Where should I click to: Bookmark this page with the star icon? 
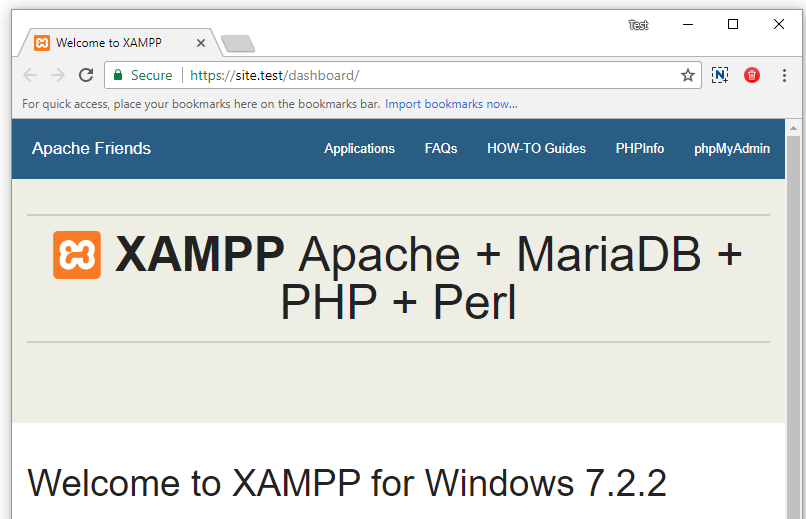pos(687,76)
